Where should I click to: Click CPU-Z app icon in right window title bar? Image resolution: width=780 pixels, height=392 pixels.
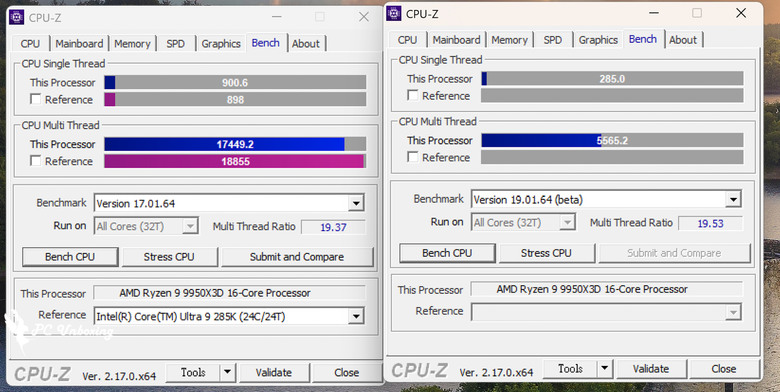(x=393, y=13)
